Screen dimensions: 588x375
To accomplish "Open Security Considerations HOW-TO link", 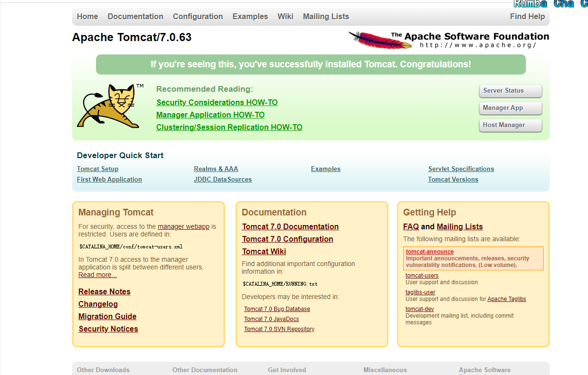I will (x=217, y=102).
